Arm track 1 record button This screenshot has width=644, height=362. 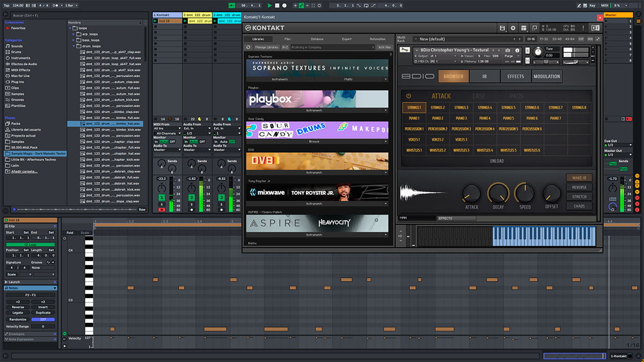click(x=162, y=210)
